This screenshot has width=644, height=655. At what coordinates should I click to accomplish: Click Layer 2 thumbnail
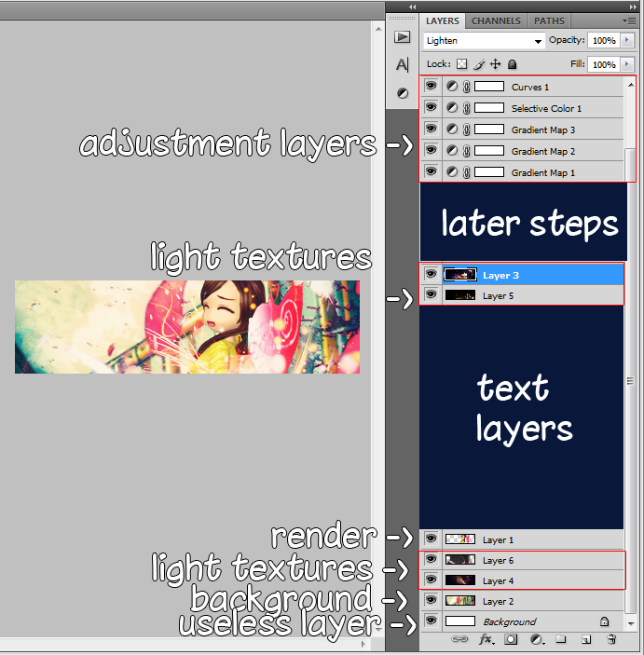click(459, 601)
